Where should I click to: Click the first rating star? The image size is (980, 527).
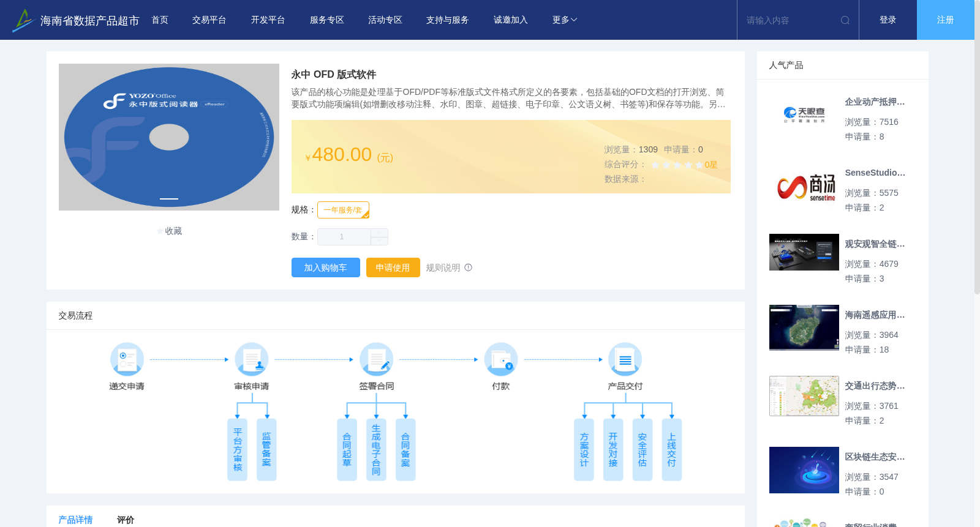(x=655, y=165)
